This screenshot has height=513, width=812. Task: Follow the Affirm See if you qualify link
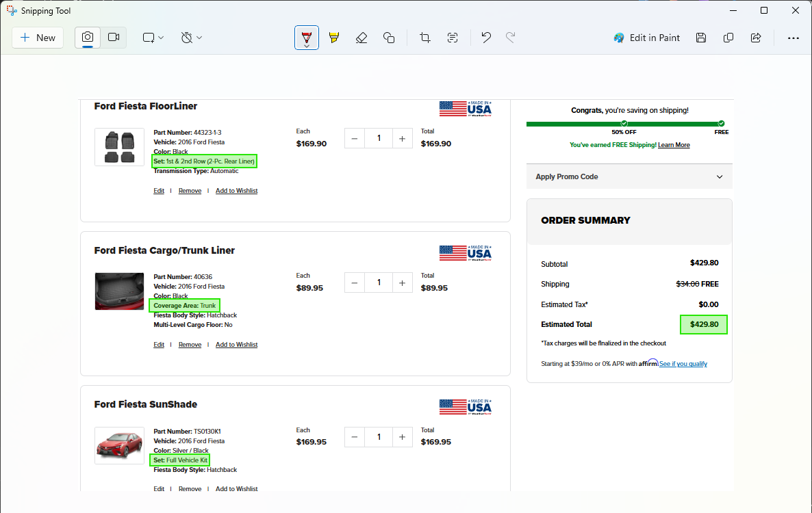point(683,364)
